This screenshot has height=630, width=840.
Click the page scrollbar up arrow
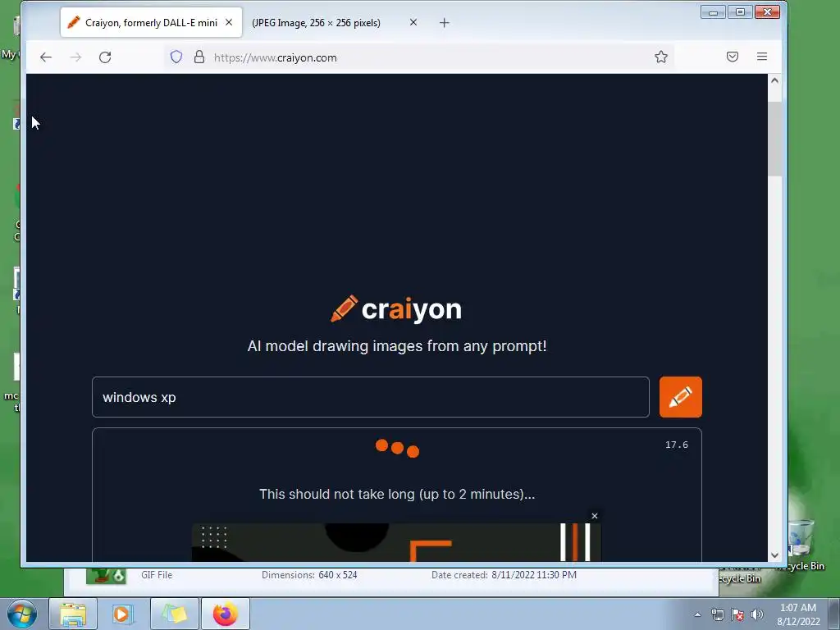tap(774, 80)
